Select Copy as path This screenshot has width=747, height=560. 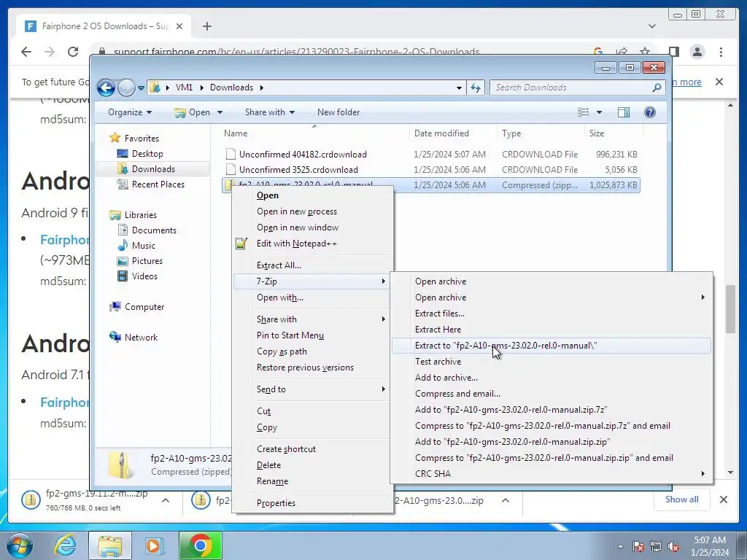(x=312, y=351)
